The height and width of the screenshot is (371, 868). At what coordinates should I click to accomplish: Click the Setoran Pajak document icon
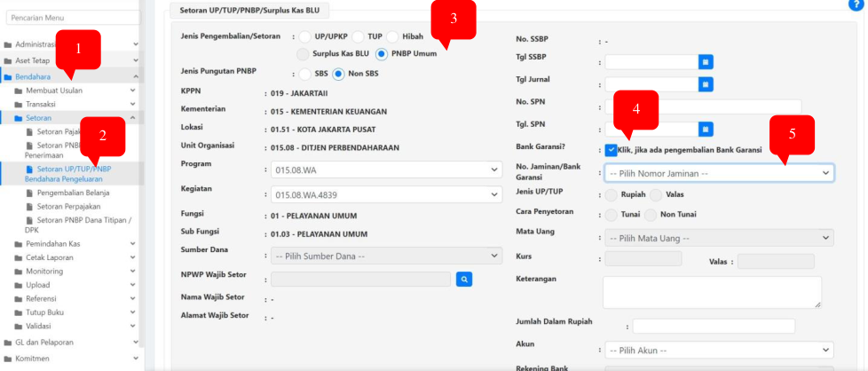30,131
